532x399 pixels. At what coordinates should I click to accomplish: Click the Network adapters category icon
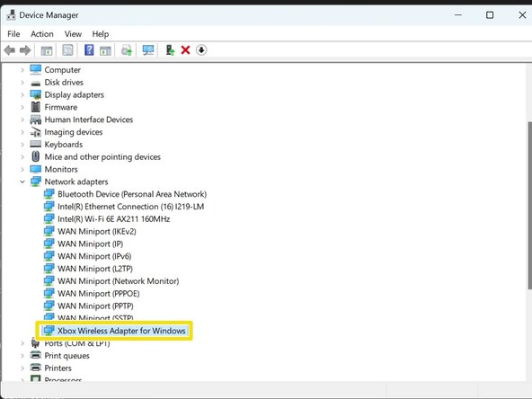click(36, 182)
